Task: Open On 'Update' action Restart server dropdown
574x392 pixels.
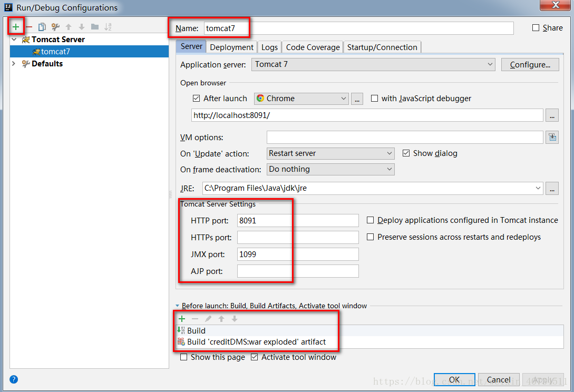Action: point(330,153)
